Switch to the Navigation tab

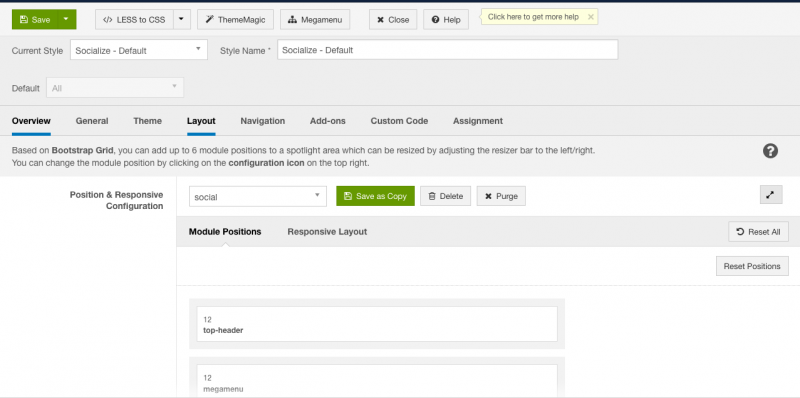tap(263, 121)
